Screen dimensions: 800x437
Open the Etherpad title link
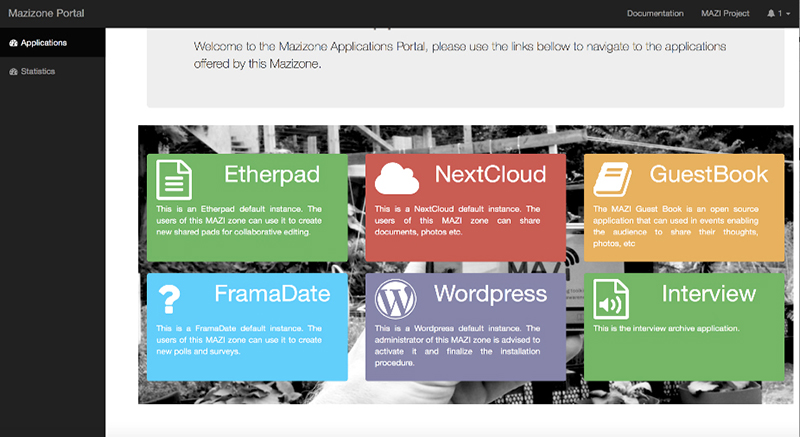272,174
